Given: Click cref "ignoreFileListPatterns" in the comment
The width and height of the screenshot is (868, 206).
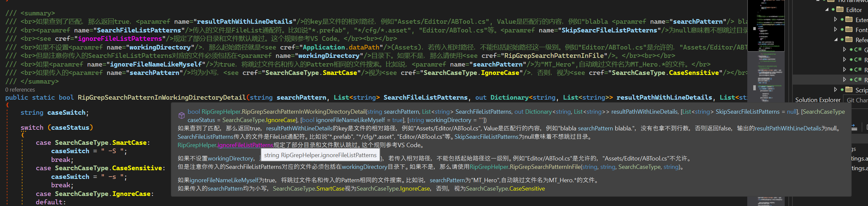Looking at the screenshot, I should (x=120, y=39).
